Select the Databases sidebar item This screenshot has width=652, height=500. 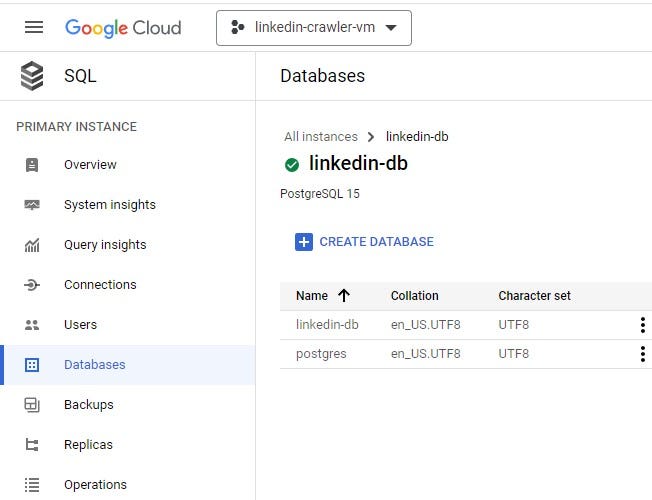[128, 365]
